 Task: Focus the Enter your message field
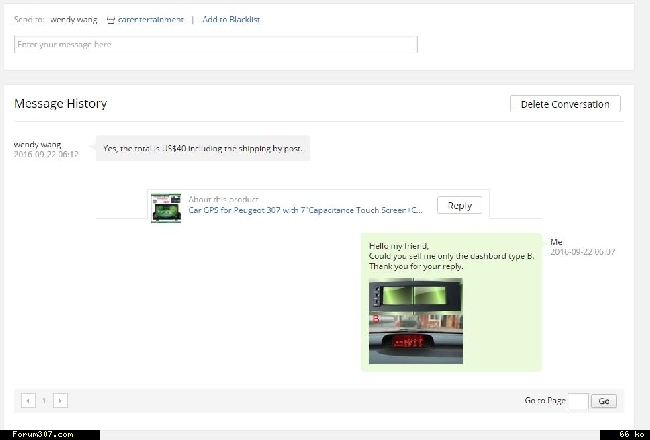pyautogui.click(x=215, y=45)
